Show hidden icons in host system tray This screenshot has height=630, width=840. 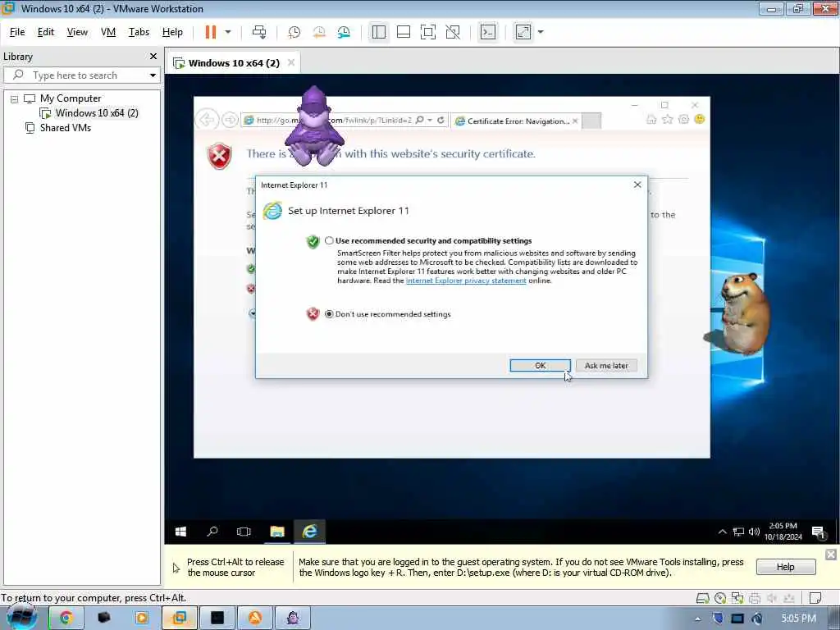697,619
